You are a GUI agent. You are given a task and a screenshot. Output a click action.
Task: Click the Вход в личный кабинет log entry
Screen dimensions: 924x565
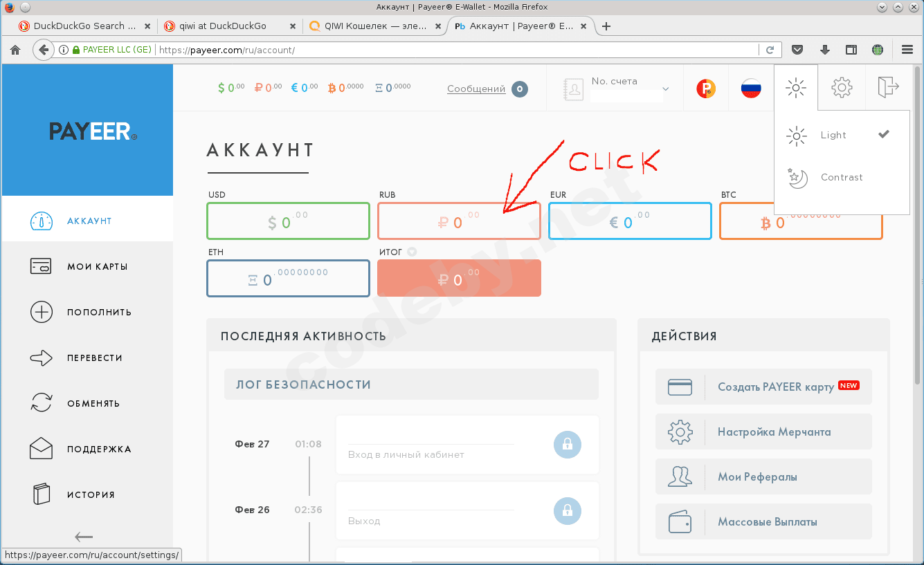point(467,445)
